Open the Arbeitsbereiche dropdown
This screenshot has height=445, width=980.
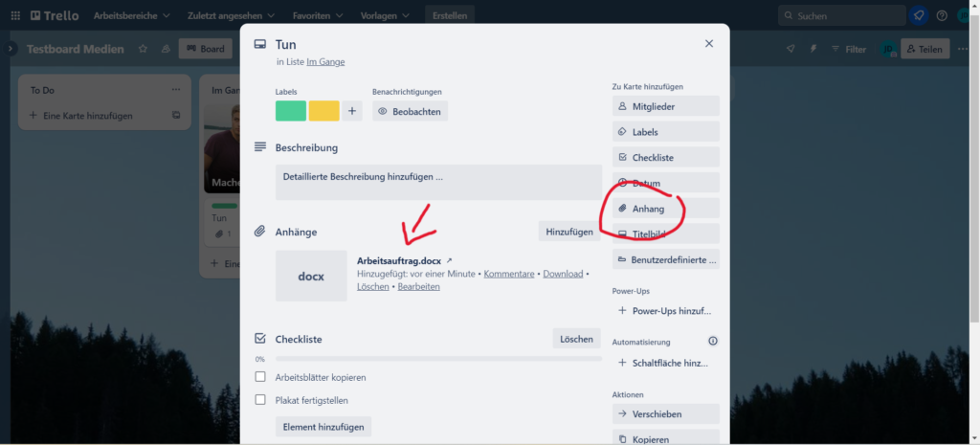(132, 15)
